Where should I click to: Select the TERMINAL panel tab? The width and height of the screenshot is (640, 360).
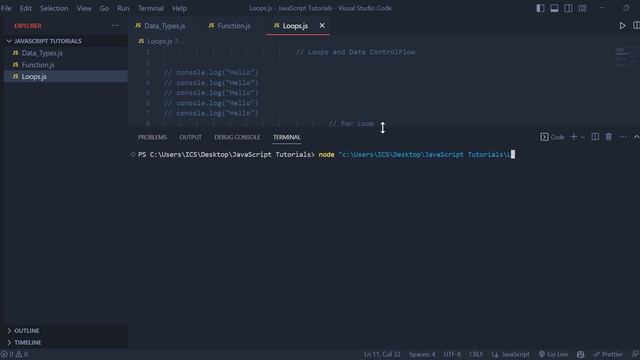[x=287, y=137]
